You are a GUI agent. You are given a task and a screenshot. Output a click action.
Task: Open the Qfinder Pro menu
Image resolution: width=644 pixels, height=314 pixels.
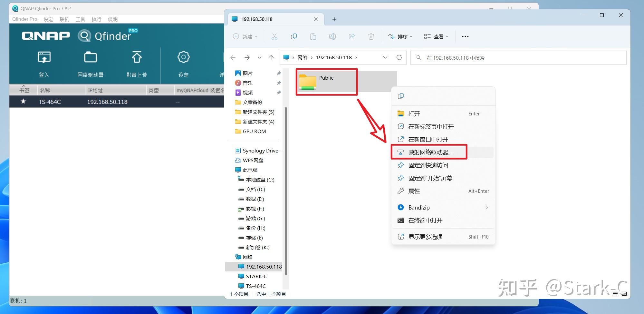click(x=24, y=19)
